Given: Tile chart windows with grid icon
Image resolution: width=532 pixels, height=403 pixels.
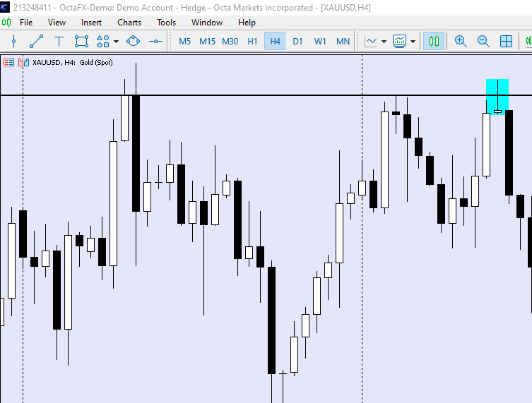Looking at the screenshot, I should [506, 42].
